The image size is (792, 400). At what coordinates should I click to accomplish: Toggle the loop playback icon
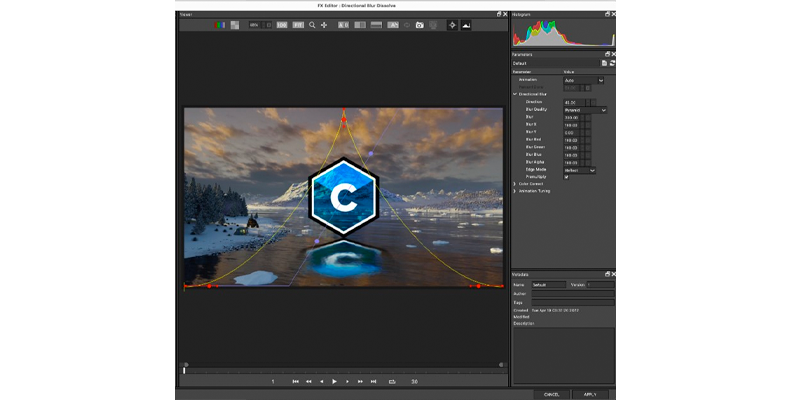(392, 382)
